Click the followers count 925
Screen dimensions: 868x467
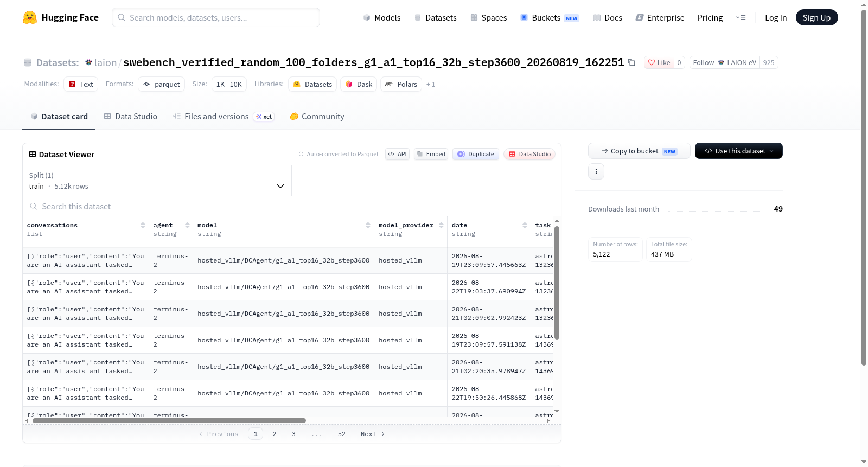[x=769, y=62]
